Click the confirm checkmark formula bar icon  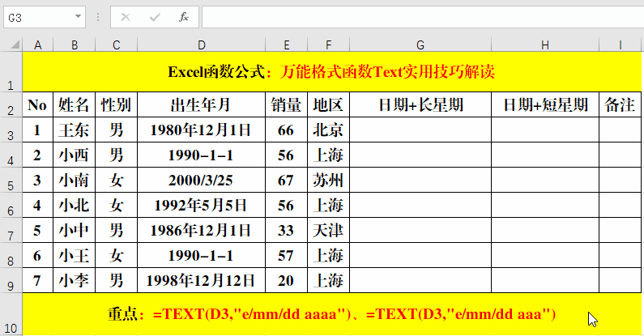coord(155,17)
